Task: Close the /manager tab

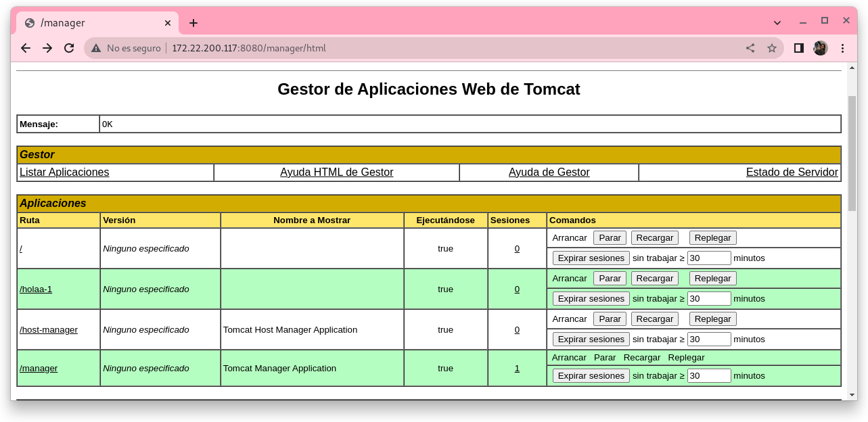Action: (x=168, y=23)
